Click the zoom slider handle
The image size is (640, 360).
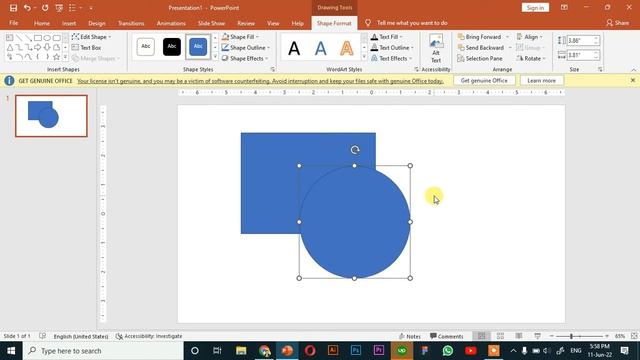click(x=571, y=336)
